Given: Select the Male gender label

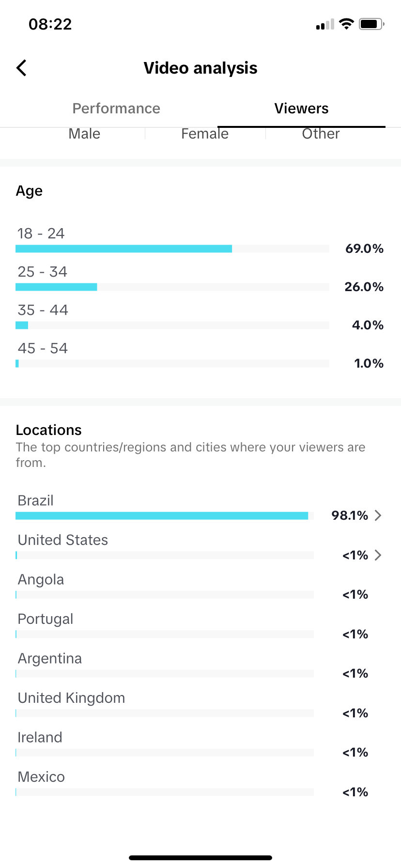Looking at the screenshot, I should [x=84, y=134].
